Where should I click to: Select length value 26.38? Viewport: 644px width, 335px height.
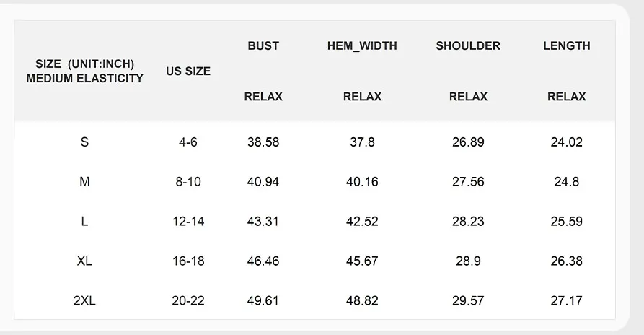coord(567,261)
